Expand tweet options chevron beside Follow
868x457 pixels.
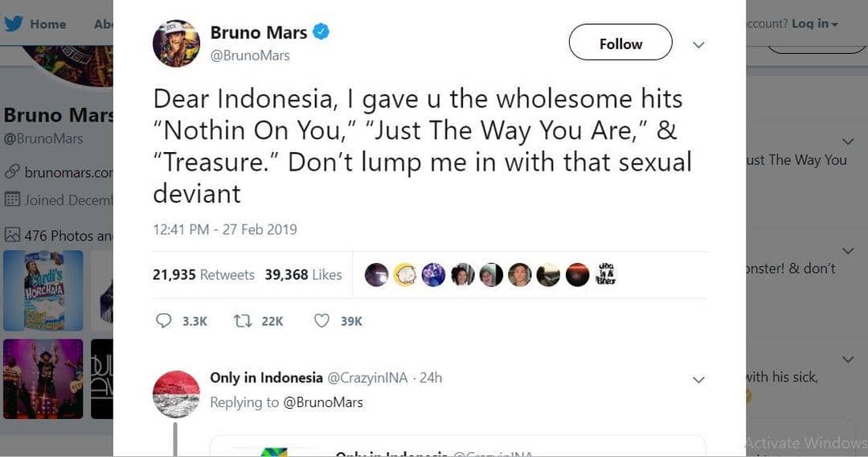(698, 45)
